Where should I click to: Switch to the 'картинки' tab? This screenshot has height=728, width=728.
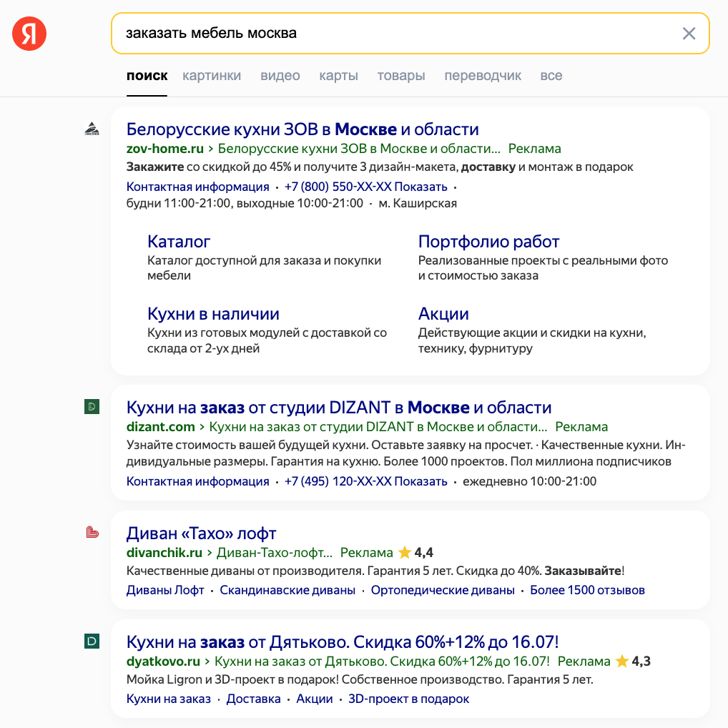(x=212, y=75)
